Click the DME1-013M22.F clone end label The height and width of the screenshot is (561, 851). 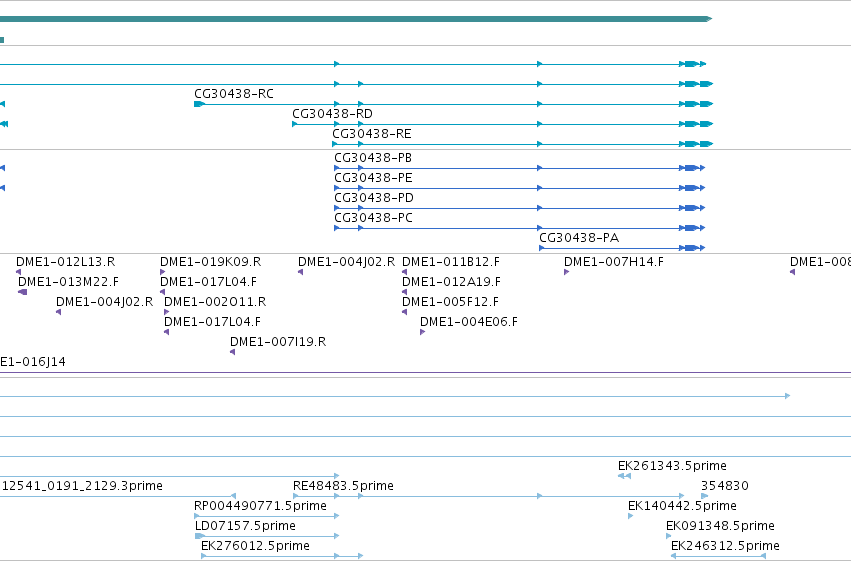[68, 282]
